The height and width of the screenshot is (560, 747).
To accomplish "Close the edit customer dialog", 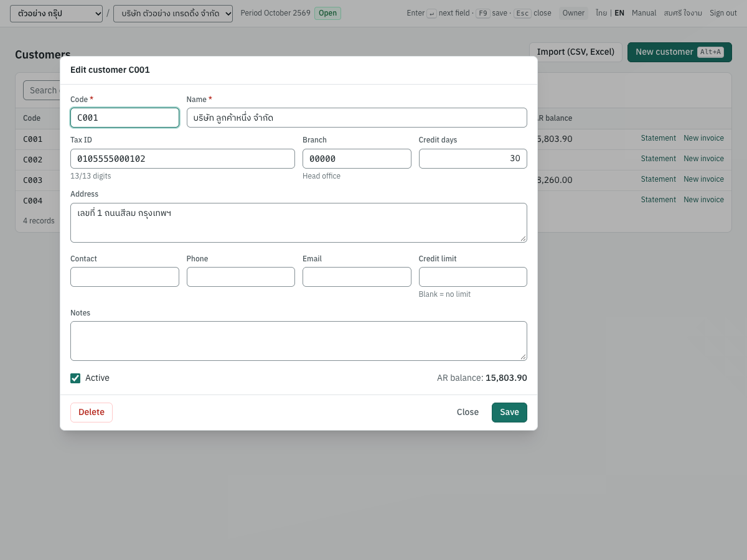I will click(467, 412).
